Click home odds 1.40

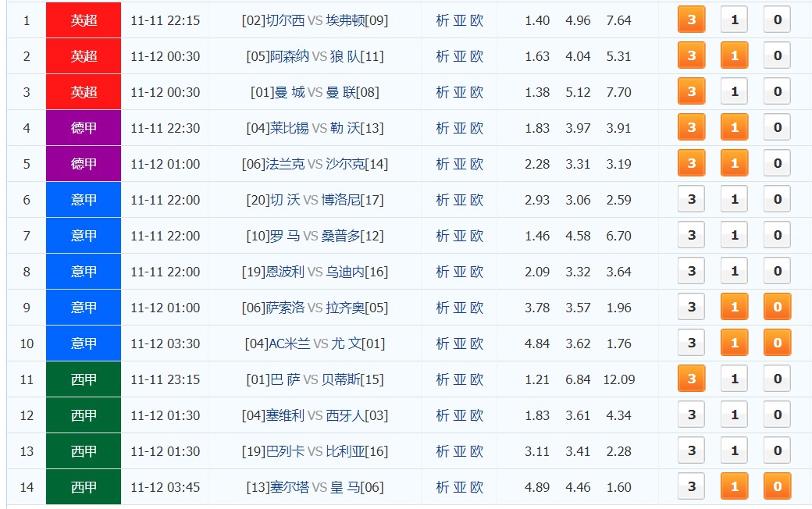pos(537,20)
